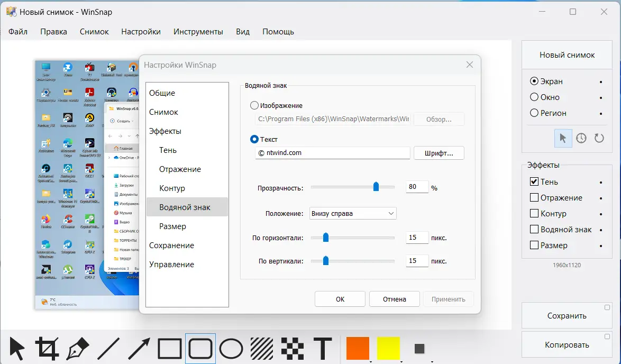Open the Вид menu

[x=243, y=32]
